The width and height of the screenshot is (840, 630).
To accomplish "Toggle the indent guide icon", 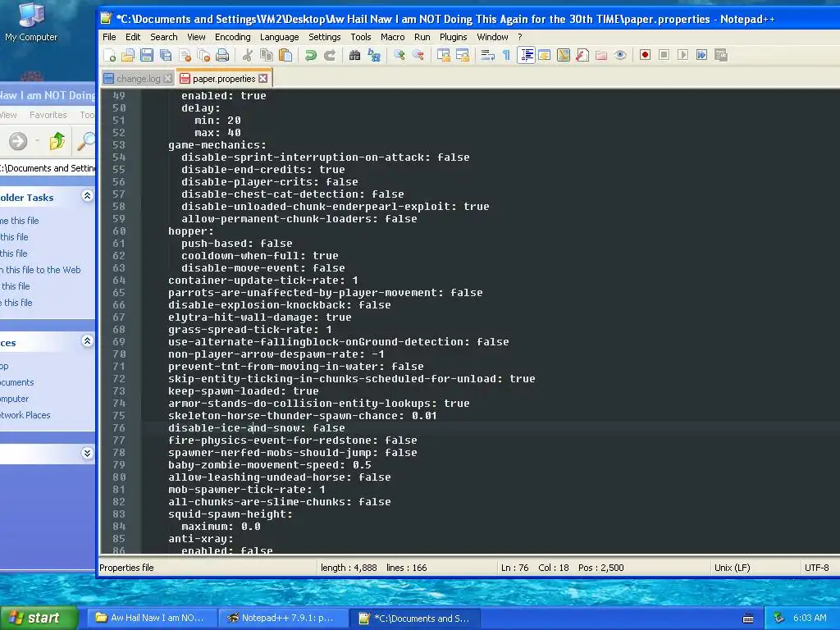I will pos(526,55).
